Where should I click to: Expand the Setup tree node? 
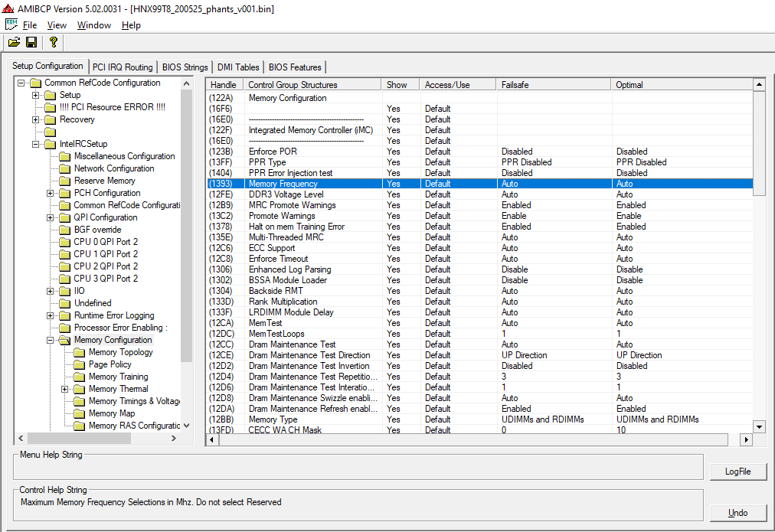35,96
